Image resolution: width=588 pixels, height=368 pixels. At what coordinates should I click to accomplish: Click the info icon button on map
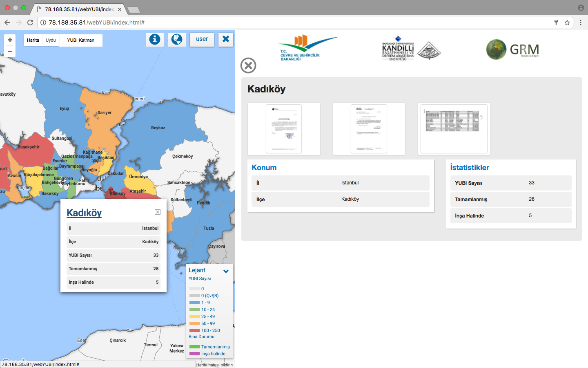point(154,40)
